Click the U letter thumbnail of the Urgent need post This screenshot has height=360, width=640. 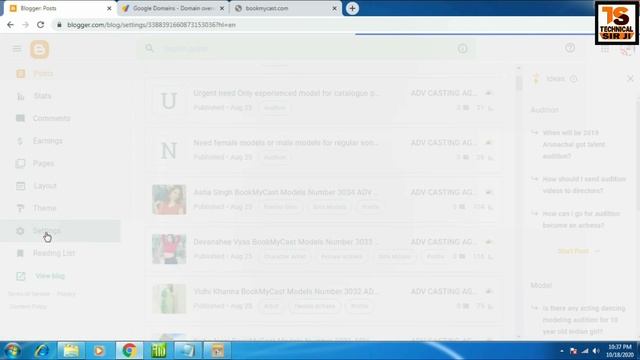point(169,100)
